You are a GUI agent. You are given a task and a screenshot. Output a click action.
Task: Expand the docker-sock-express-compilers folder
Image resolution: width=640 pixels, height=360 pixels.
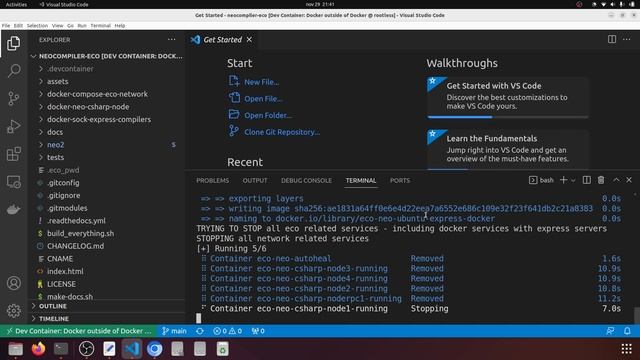(107, 119)
